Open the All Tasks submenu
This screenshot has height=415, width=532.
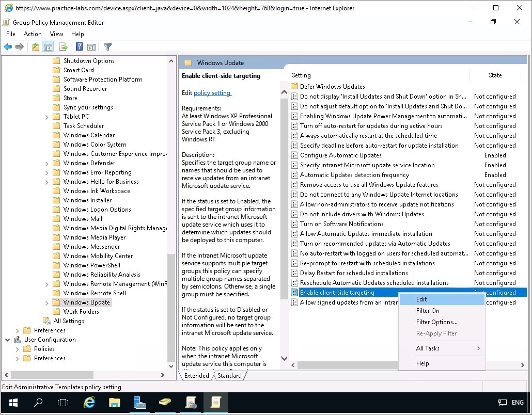[x=428, y=348]
